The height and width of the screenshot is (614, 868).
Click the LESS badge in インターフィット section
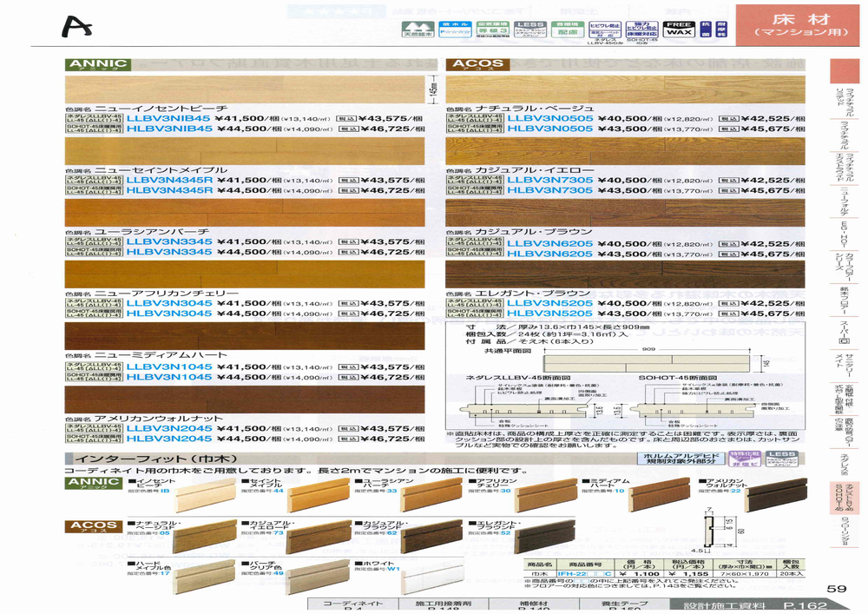click(x=782, y=459)
